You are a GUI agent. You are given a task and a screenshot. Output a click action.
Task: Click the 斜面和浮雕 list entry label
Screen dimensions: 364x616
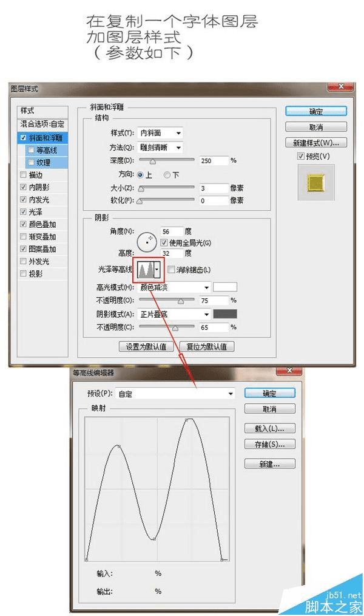[45, 138]
